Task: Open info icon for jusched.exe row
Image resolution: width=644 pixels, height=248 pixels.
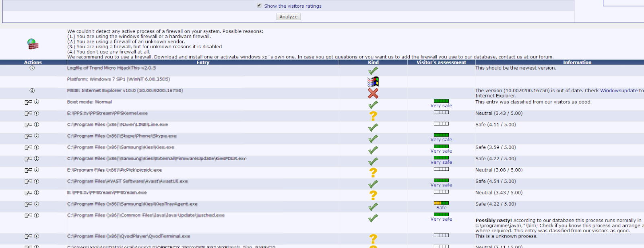Action: [x=37, y=216]
